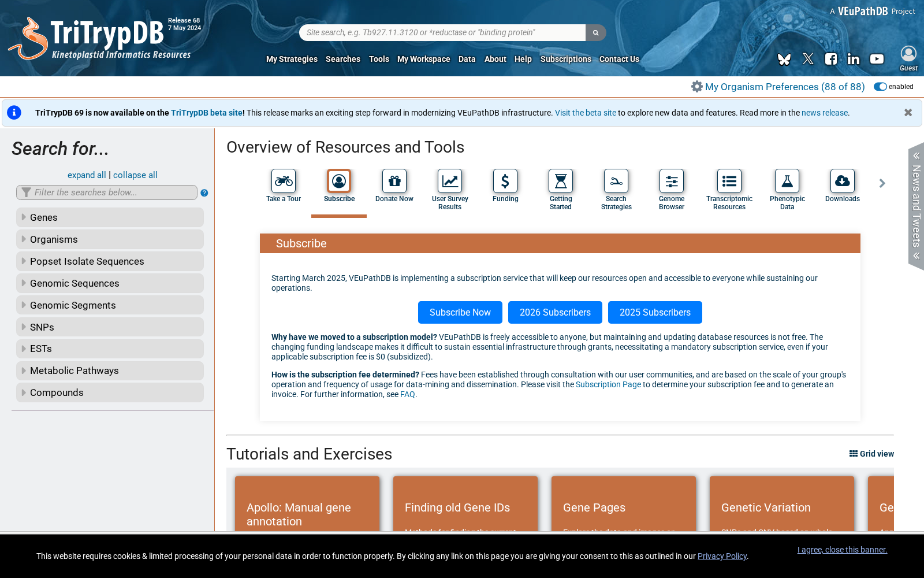The image size is (924, 578).
Task: Toggle organism preferences enabled switch
Action: pos(880,87)
